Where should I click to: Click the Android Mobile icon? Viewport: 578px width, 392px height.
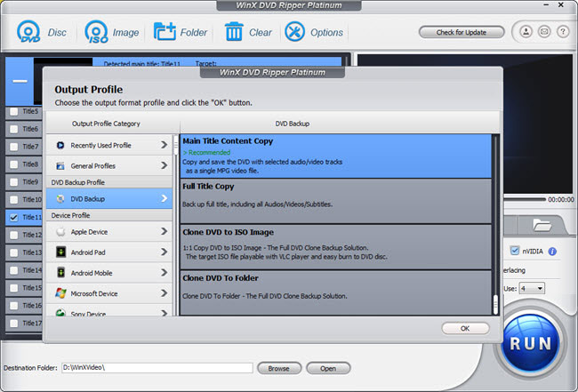tap(60, 273)
